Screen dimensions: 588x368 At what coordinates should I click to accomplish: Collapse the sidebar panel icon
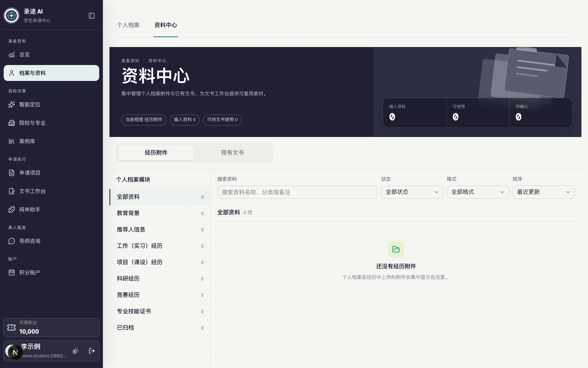pyautogui.click(x=92, y=16)
